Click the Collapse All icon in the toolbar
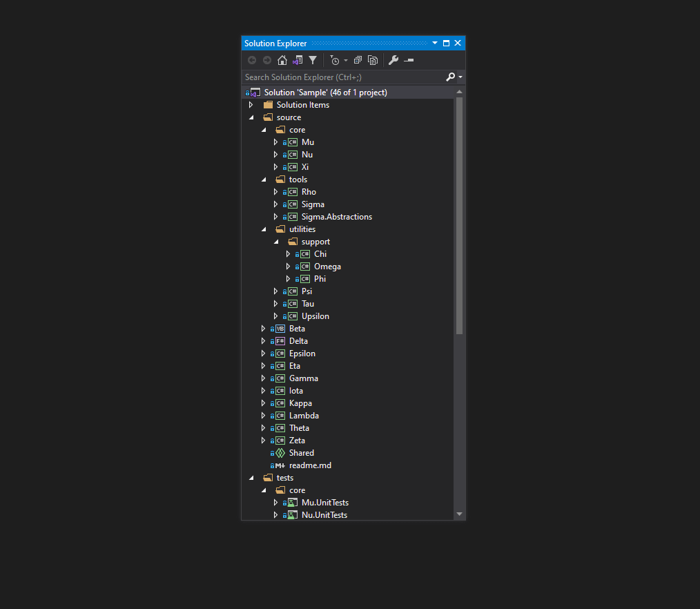Image resolution: width=700 pixels, height=609 pixels. click(358, 60)
